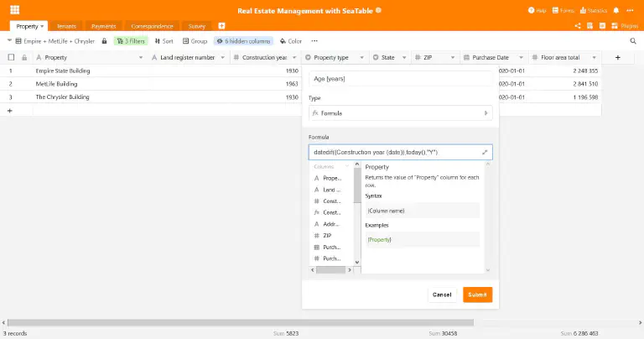Click the Age [years] column name field

click(401, 79)
